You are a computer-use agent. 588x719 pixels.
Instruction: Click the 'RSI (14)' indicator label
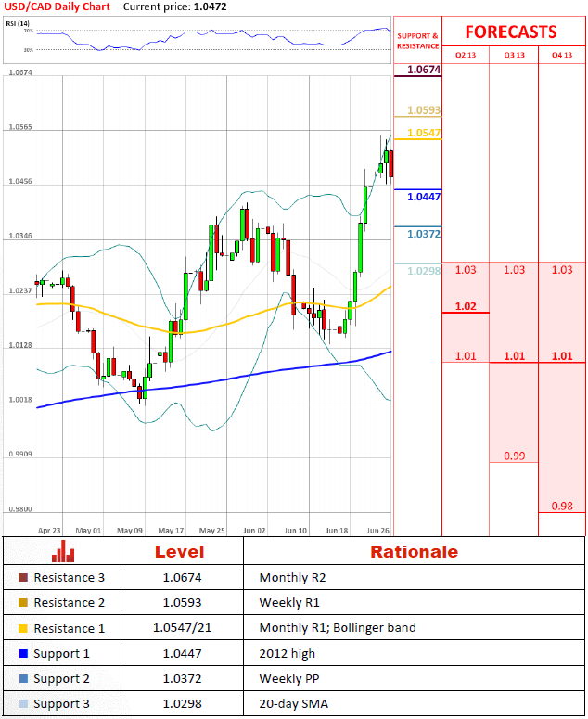(x=18, y=23)
